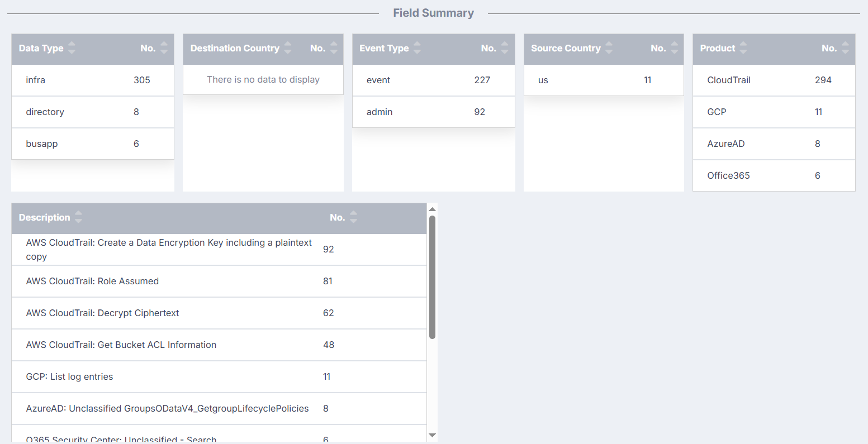
Task: Click count 48 for Get Bucket ACL
Action: (329, 345)
